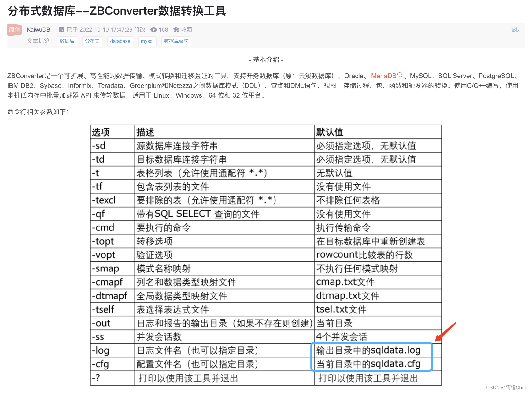Click the 收藏 favorite label
Screen dimensions: 532x393
[187, 30]
